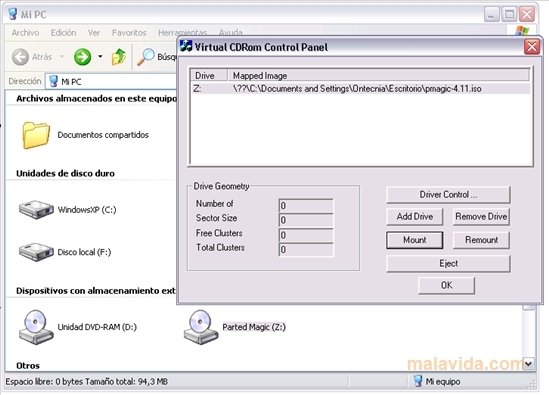Click the Up folder icon in Mi PC toolbar
This screenshot has height=395, width=549.
tap(119, 57)
